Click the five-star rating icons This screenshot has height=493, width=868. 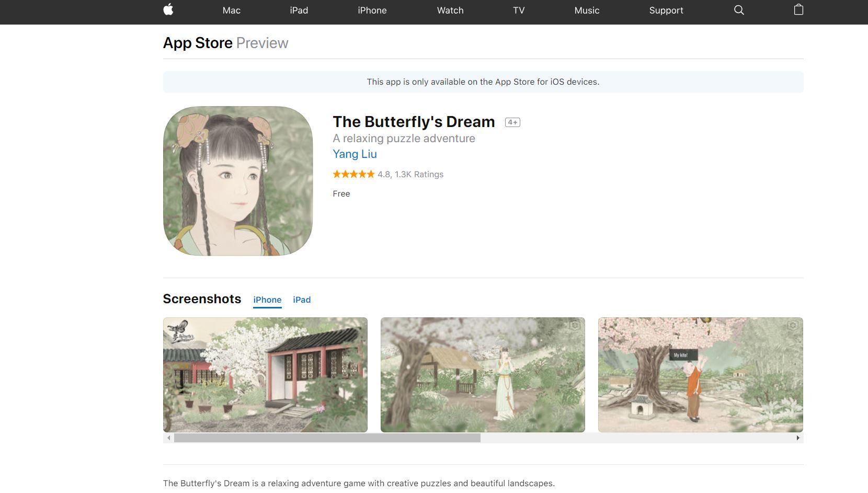[x=353, y=174]
